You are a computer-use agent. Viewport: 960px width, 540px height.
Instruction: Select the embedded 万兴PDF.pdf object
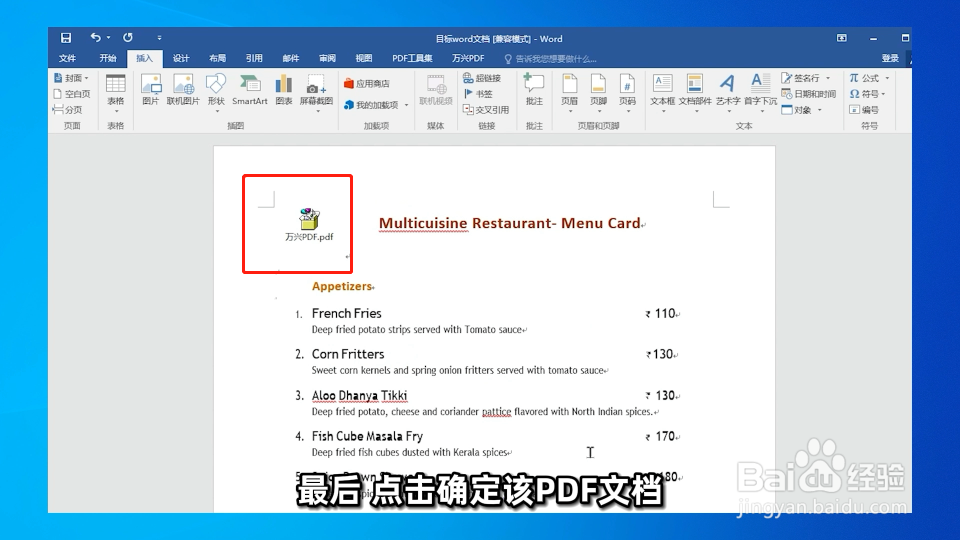309,225
